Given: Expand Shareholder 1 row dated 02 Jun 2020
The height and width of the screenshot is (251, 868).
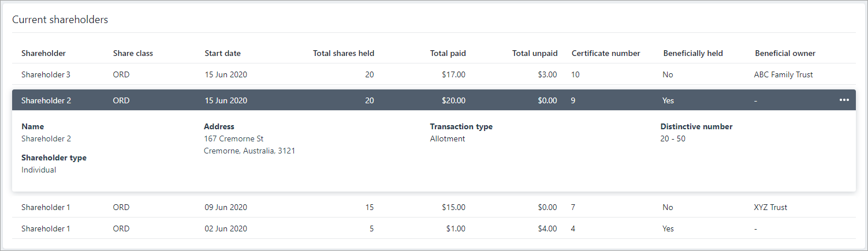Looking at the screenshot, I should point(46,228).
